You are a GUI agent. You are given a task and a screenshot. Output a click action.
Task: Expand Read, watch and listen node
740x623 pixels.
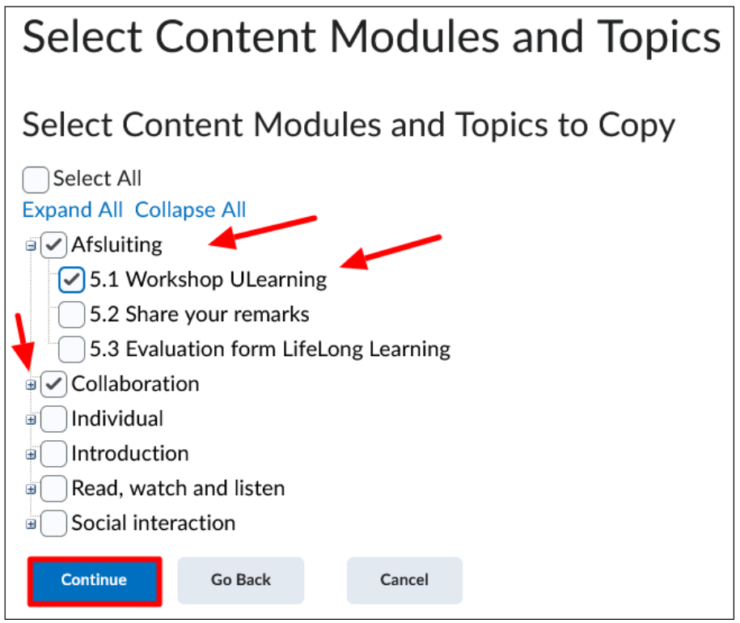[31, 489]
